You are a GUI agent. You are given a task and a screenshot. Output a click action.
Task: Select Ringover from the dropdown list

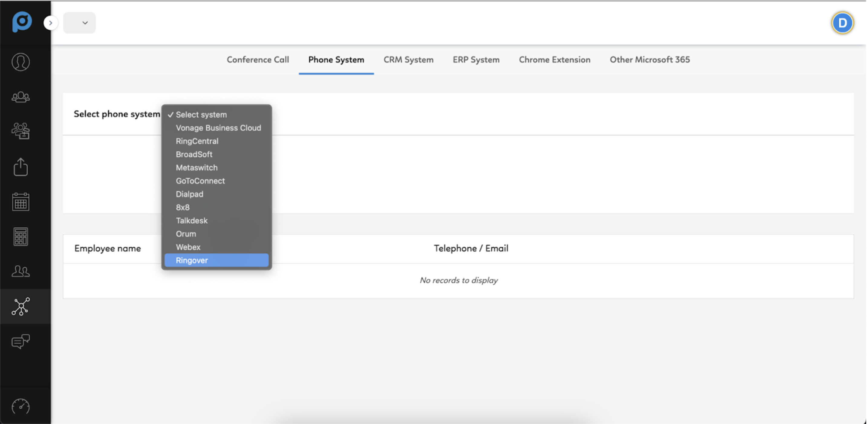tap(217, 260)
